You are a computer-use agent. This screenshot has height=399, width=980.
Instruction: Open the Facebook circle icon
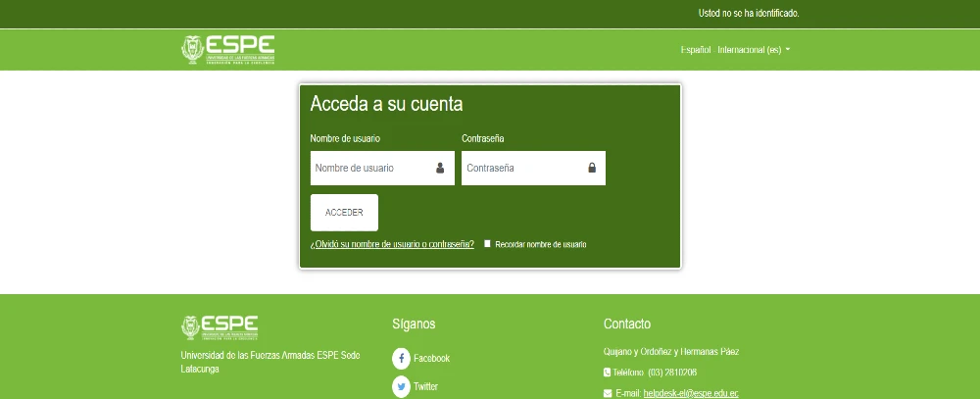click(401, 359)
